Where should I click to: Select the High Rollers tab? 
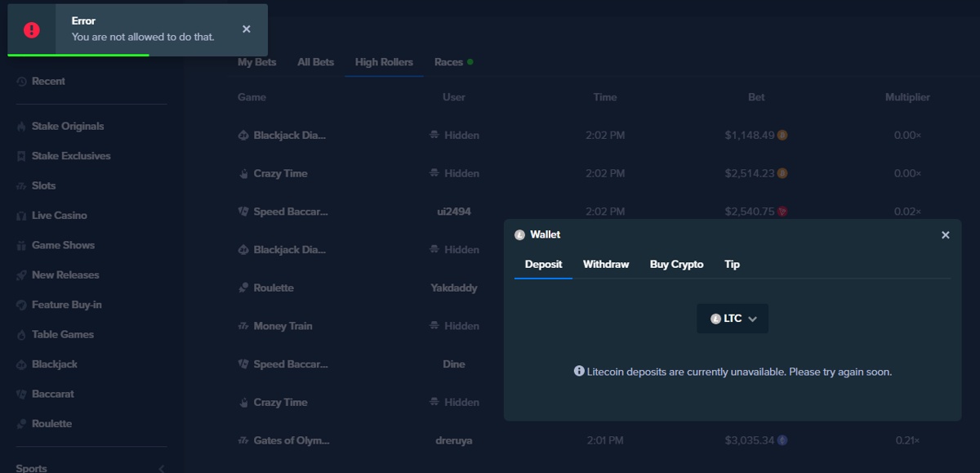(384, 62)
